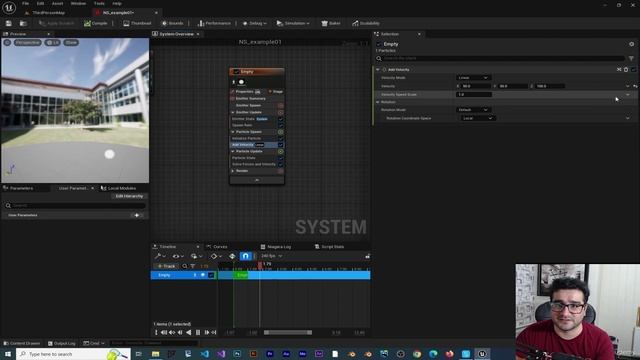Open the Simulation dropdown in toolbar
This screenshot has width=640, height=360.
tap(293, 23)
